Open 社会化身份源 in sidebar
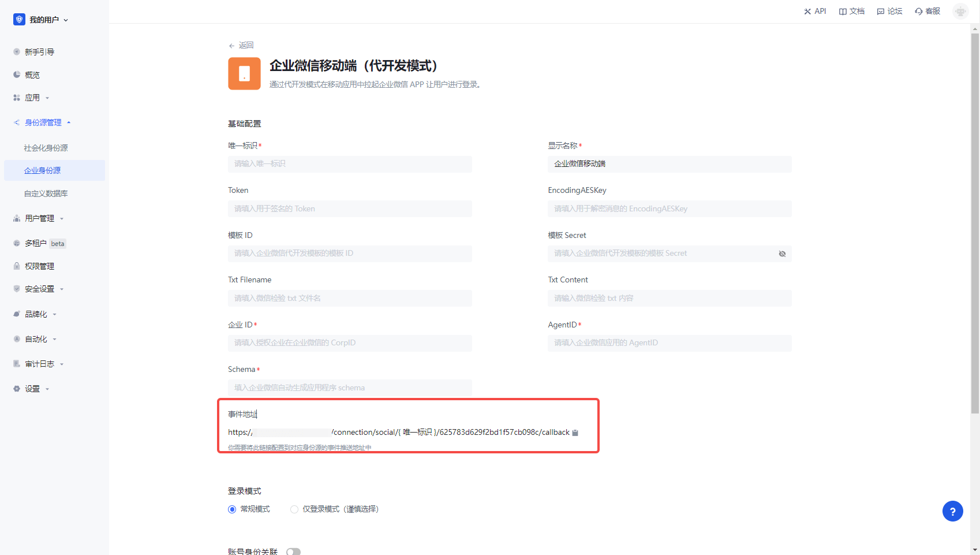 pyautogui.click(x=46, y=148)
